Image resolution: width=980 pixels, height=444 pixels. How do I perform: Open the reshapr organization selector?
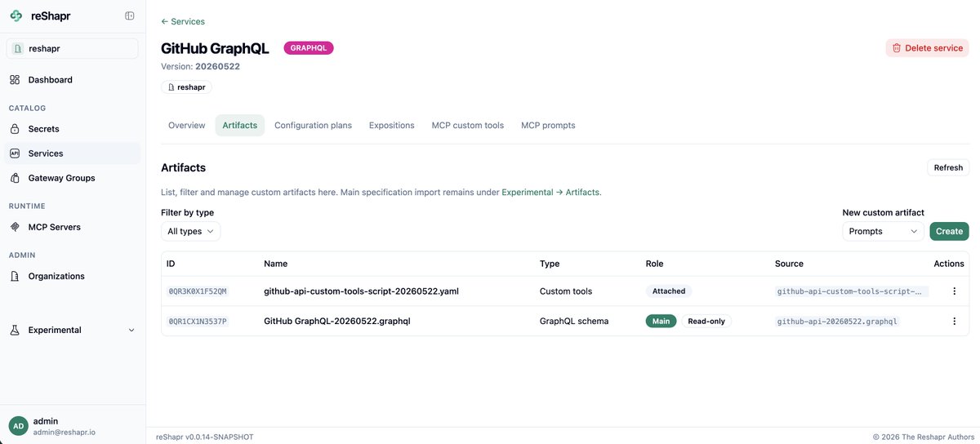click(x=73, y=49)
